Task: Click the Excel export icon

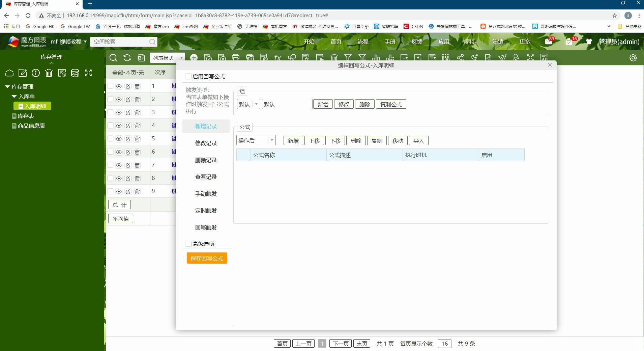Action: point(141,58)
